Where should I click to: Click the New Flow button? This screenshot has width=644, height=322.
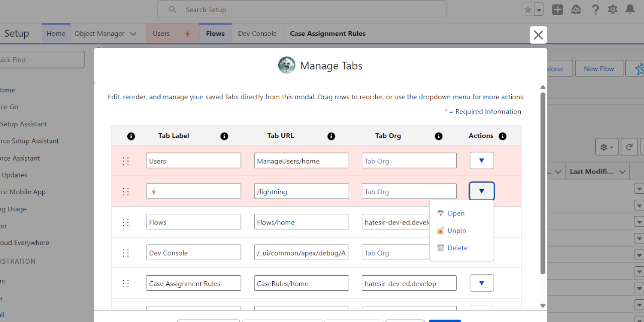tap(599, 69)
